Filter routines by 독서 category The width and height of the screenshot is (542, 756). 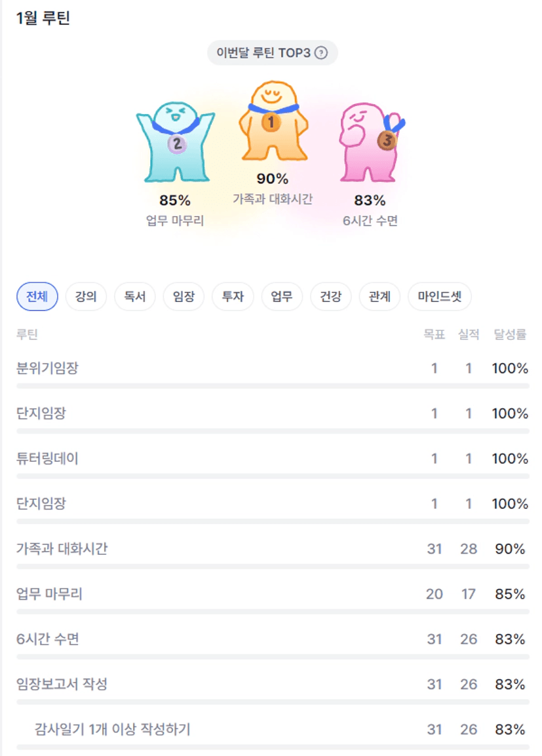click(134, 297)
